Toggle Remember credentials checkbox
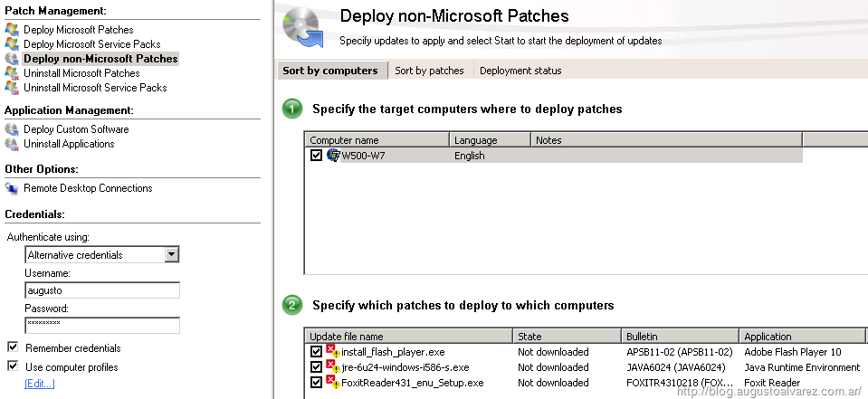868x399 pixels. click(x=13, y=347)
